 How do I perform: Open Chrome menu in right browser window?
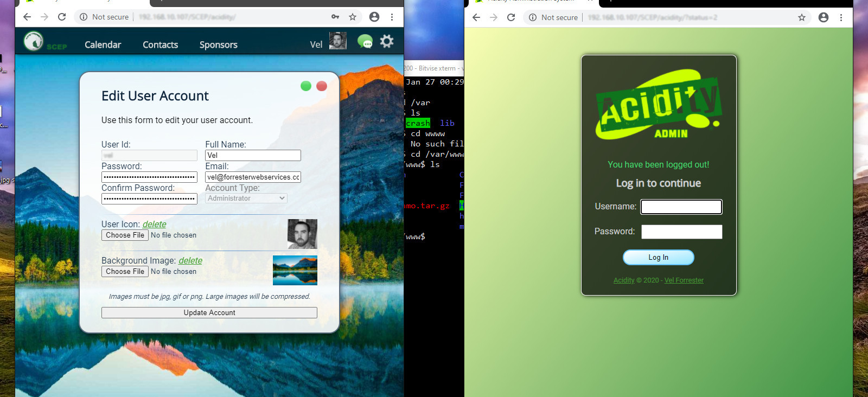(841, 17)
